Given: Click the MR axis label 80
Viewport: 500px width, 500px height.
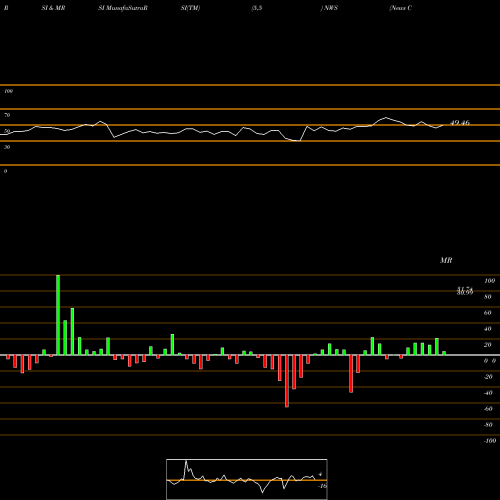Looking at the screenshot, I should [x=488, y=297].
